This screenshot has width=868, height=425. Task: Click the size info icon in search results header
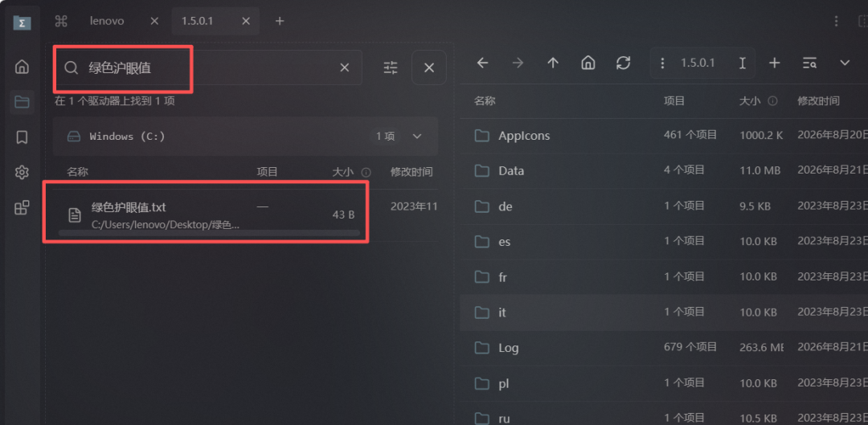coord(366,172)
